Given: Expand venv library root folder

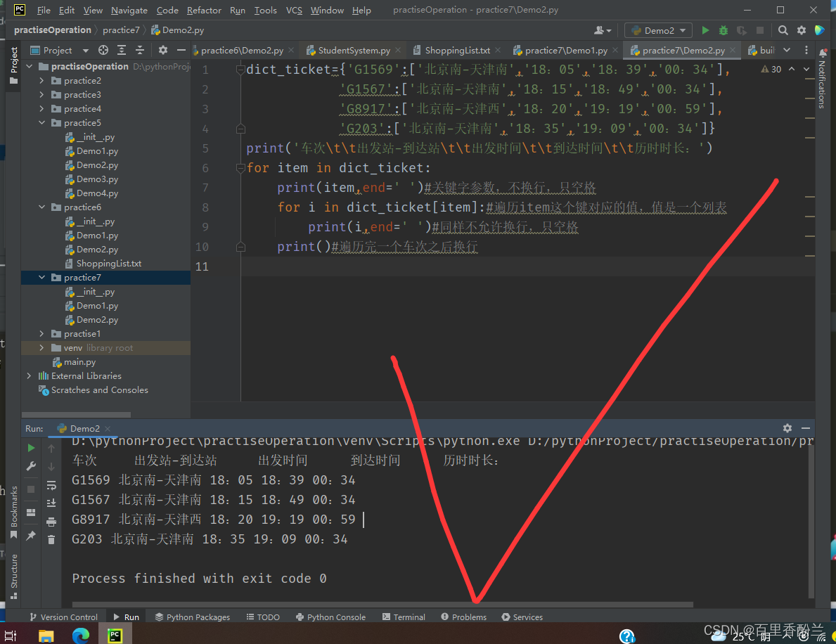Looking at the screenshot, I should point(41,347).
